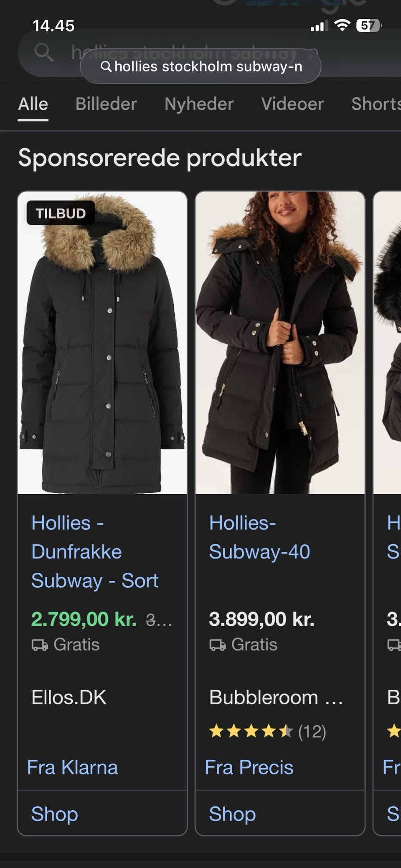Tap the magnifier icon in search pill

point(107,66)
